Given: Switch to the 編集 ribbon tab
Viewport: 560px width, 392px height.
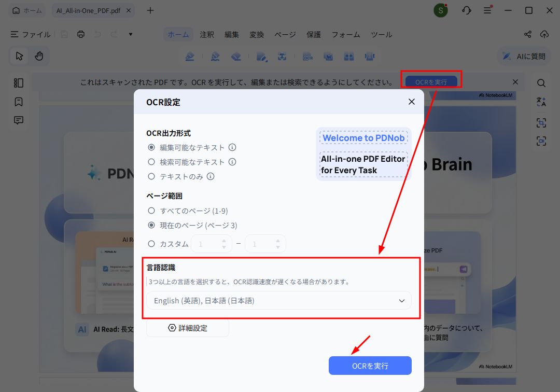Looking at the screenshot, I should pos(232,35).
